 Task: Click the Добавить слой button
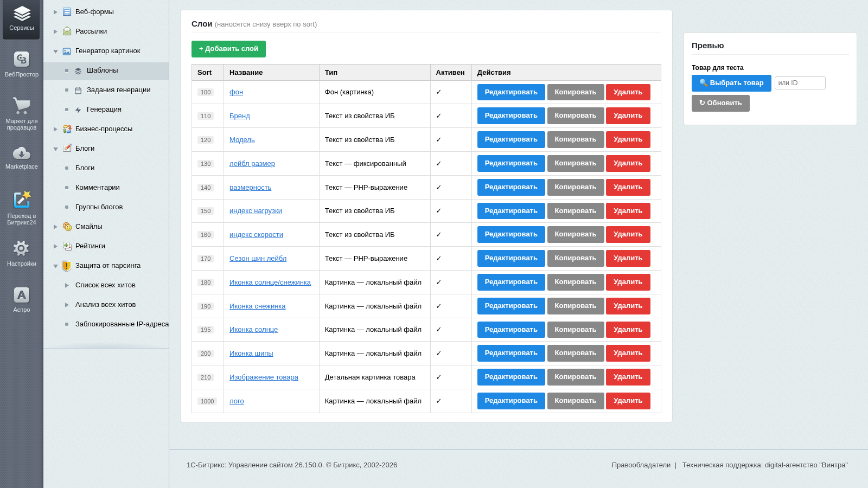click(228, 49)
